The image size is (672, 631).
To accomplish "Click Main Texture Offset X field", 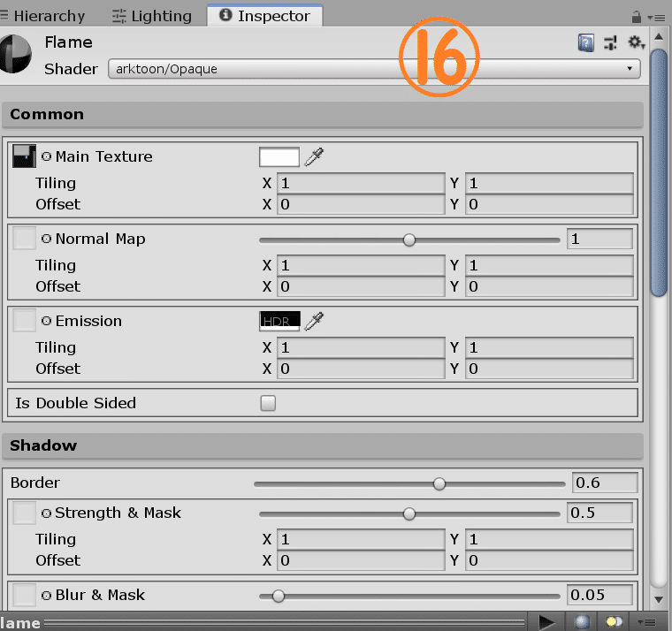I will point(362,204).
